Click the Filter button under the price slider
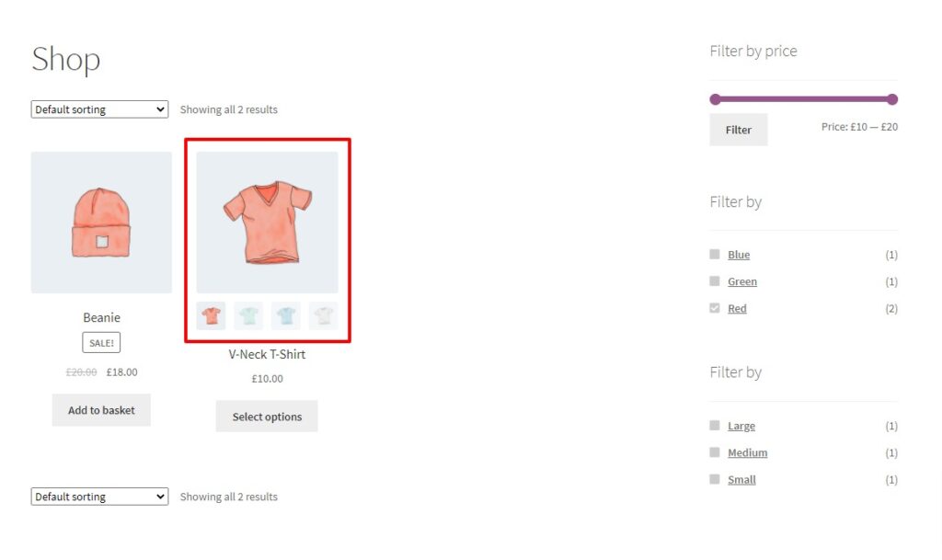 (x=738, y=130)
